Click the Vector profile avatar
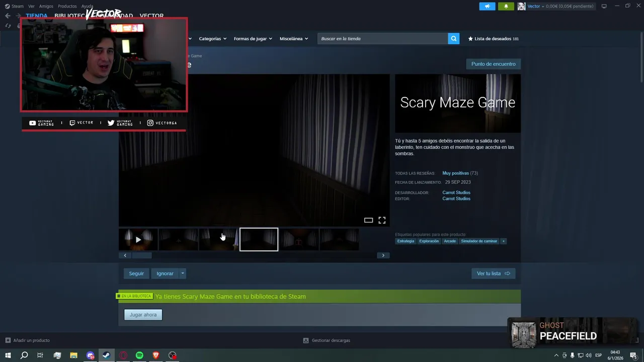 (521, 6)
